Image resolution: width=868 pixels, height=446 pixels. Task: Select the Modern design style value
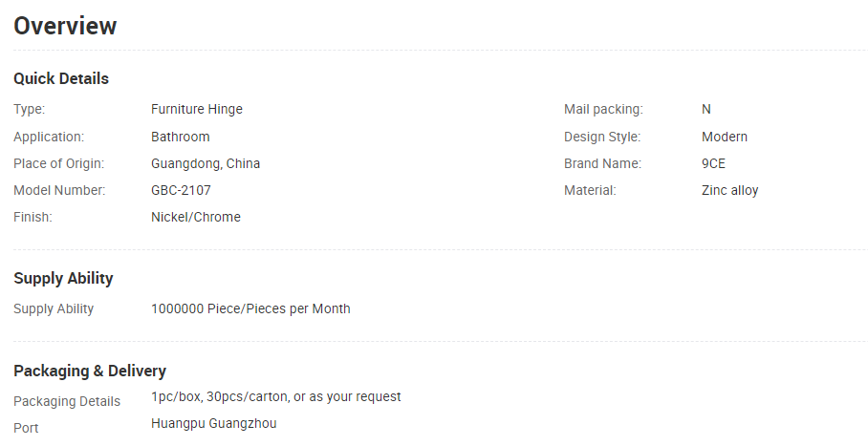click(724, 137)
